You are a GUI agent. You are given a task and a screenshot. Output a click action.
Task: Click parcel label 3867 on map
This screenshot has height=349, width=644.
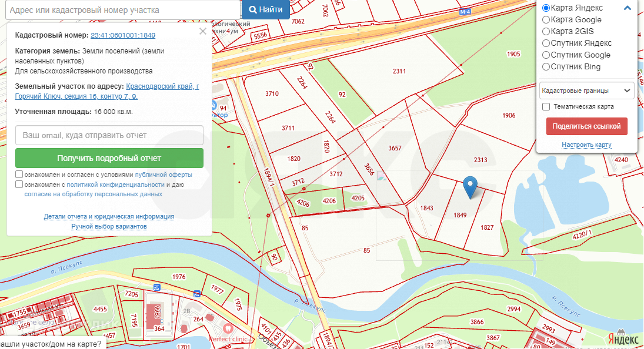point(493,338)
